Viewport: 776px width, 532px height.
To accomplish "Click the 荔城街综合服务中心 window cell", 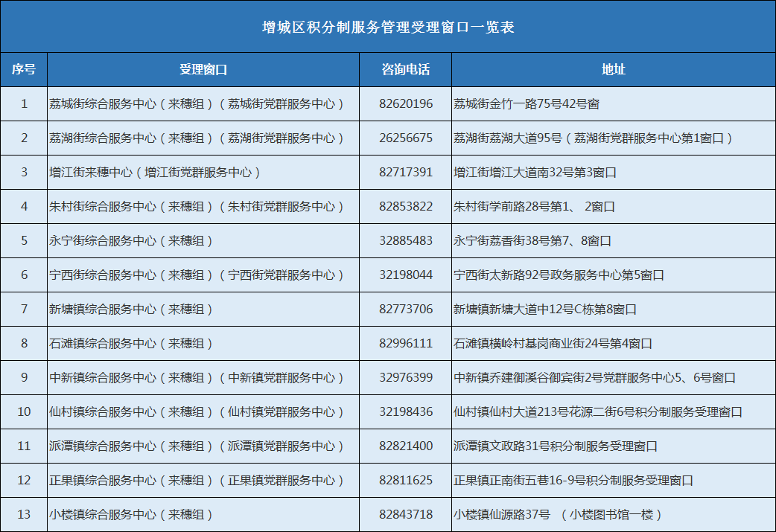I will tap(203, 104).
